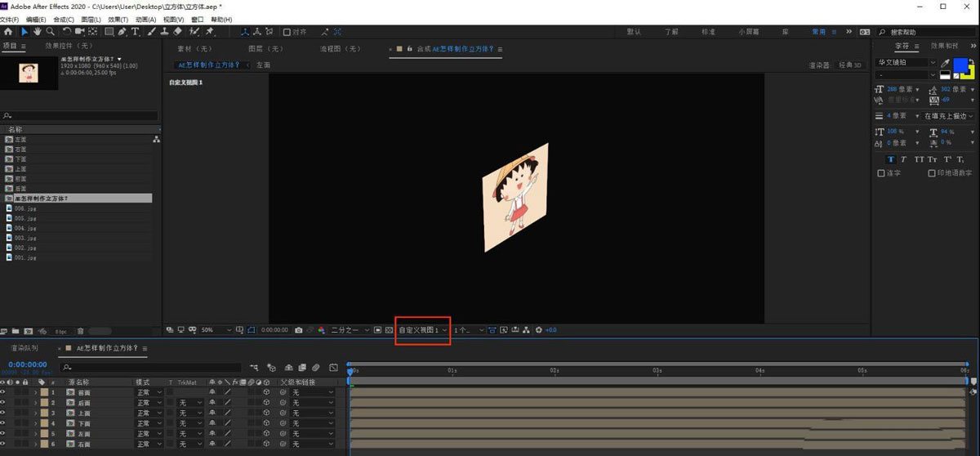Hide layer 1 前面 with eye icon
The image size is (980, 456).
(x=3, y=392)
